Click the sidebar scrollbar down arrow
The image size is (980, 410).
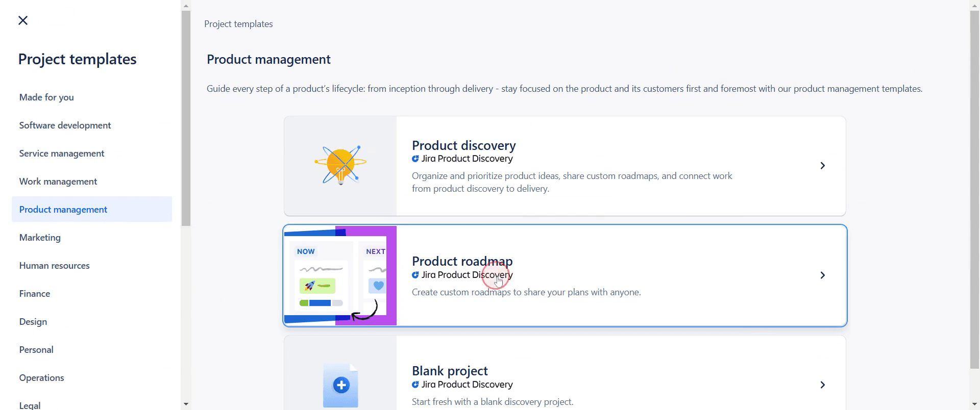click(186, 404)
